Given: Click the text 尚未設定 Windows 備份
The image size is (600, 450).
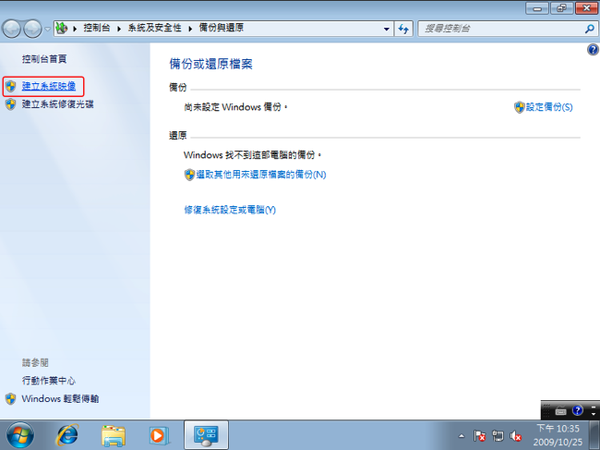Looking at the screenshot, I should 235,107.
